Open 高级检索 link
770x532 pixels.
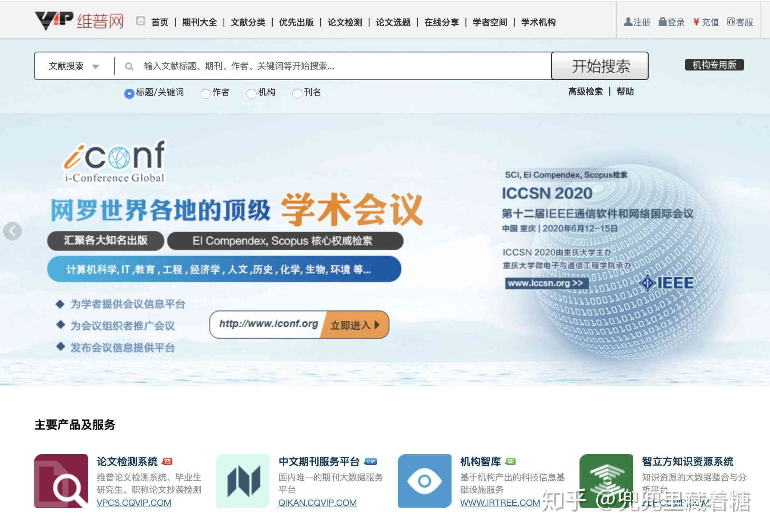[x=585, y=92]
